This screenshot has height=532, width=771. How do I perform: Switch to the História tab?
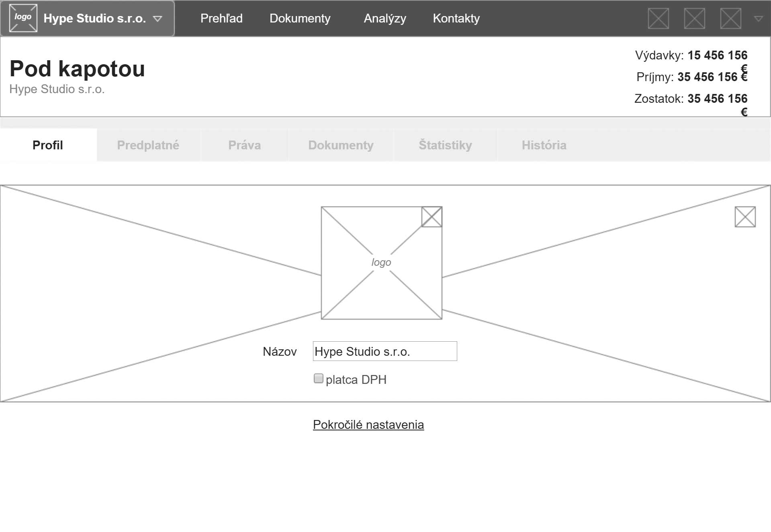point(544,145)
